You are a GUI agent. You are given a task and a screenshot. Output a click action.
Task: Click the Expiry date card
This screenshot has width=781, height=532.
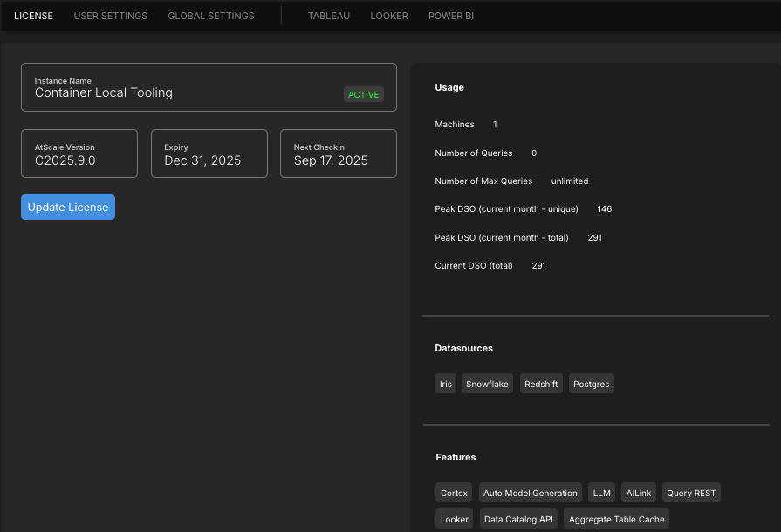point(209,153)
